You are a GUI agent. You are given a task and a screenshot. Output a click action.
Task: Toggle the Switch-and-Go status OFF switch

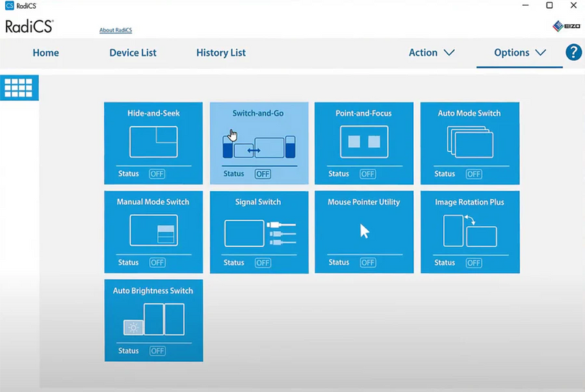click(263, 174)
